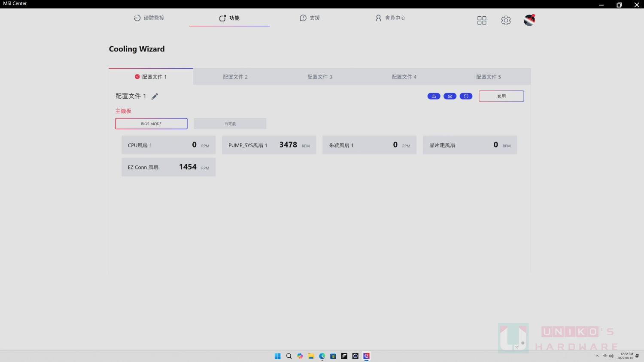Click the Cooling Wizard heading
The width and height of the screenshot is (644, 362).
(137, 49)
